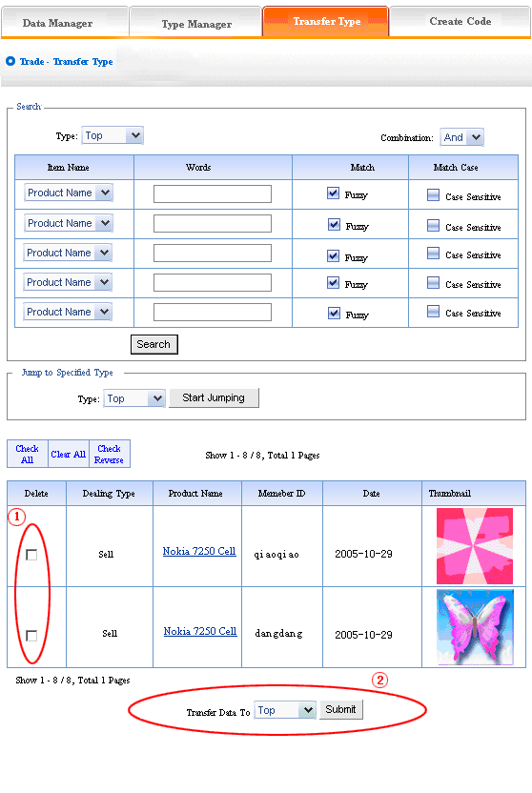Screen dimensions: 532x793
Task: Open the Create Code tab
Action: coord(460,22)
